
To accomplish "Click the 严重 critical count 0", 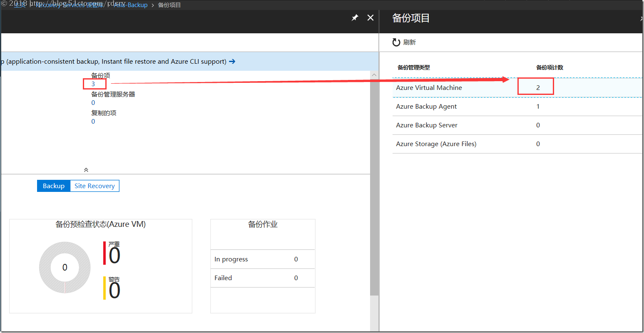I will click(114, 255).
